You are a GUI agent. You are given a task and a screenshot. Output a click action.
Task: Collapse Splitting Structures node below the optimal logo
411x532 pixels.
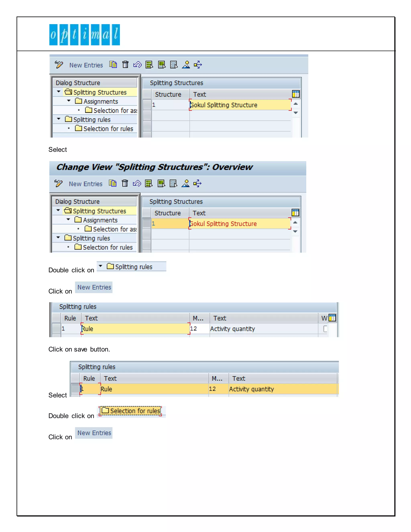point(59,92)
